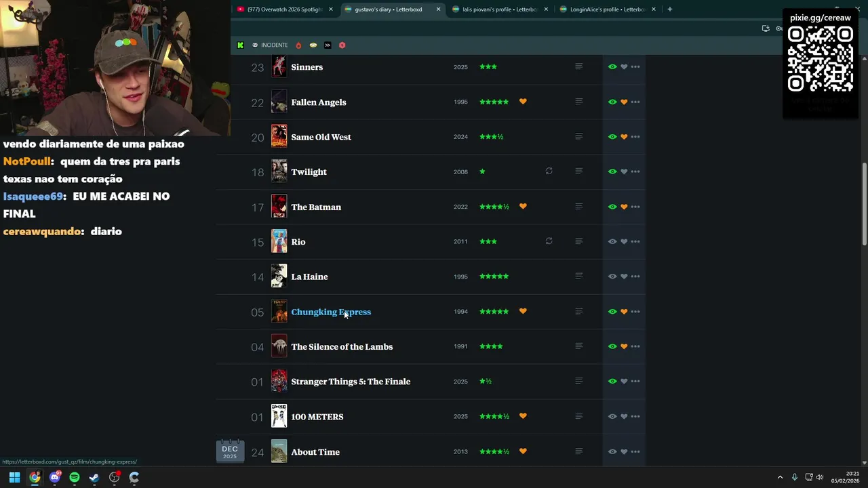The height and width of the screenshot is (488, 868).
Task: Toggle watched eye icon for Same Old West
Action: click(x=612, y=137)
